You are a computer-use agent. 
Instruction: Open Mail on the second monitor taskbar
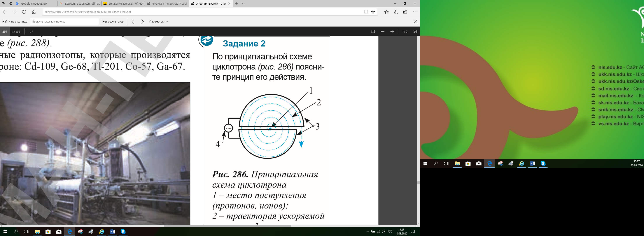479,164
